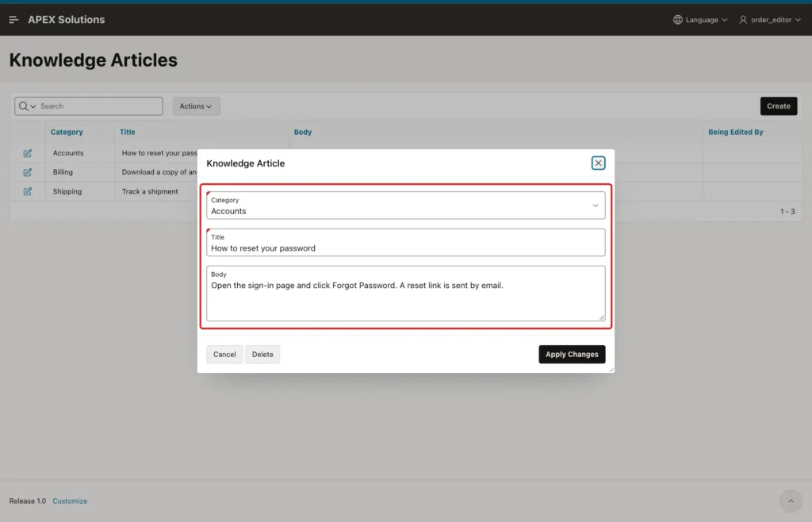812x522 pixels.
Task: Sort by Category column header
Action: point(67,132)
